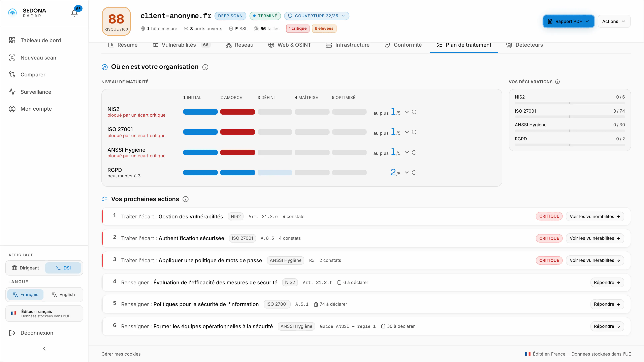
Task: Click info icon beside Vos déclarations
Action: click(557, 82)
